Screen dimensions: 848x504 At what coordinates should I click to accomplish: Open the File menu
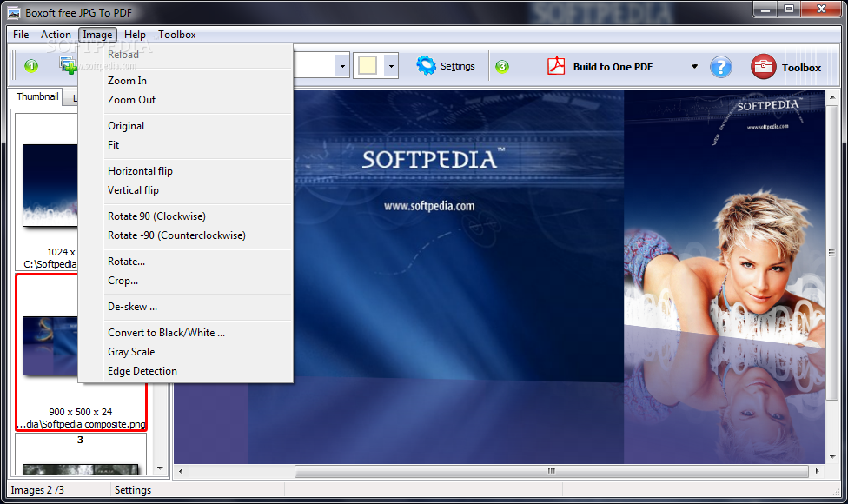pos(21,35)
